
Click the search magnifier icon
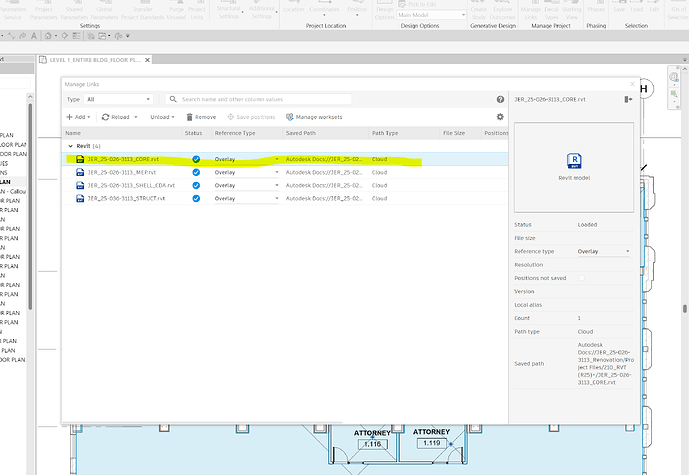click(x=173, y=100)
